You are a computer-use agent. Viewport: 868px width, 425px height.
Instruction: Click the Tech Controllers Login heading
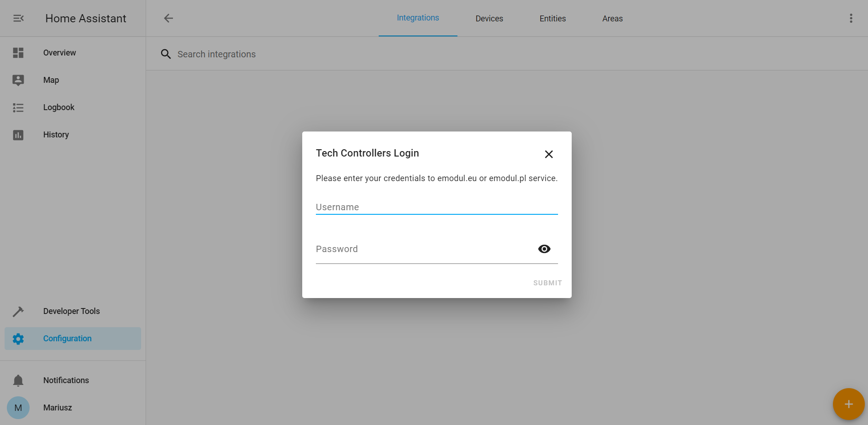click(x=367, y=153)
